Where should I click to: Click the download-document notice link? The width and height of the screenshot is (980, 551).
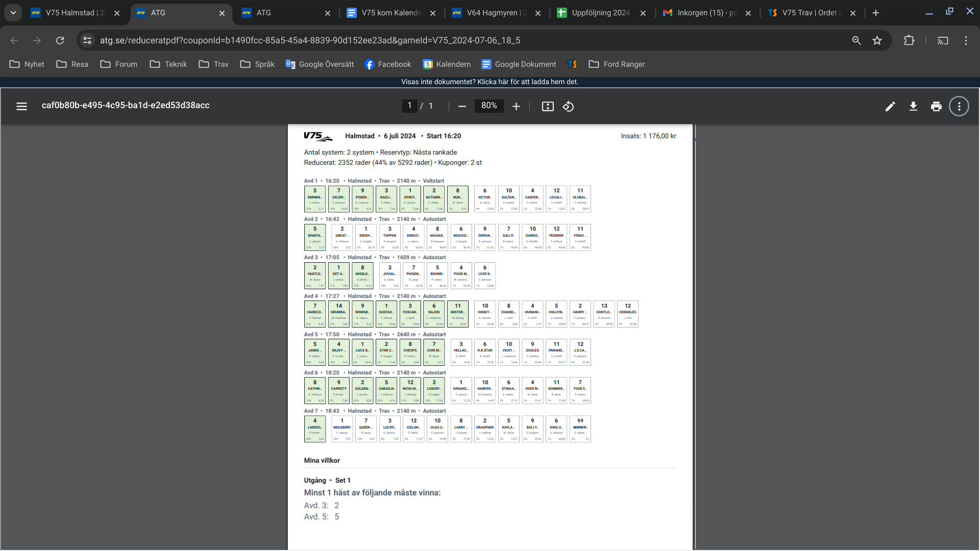pyautogui.click(x=490, y=82)
